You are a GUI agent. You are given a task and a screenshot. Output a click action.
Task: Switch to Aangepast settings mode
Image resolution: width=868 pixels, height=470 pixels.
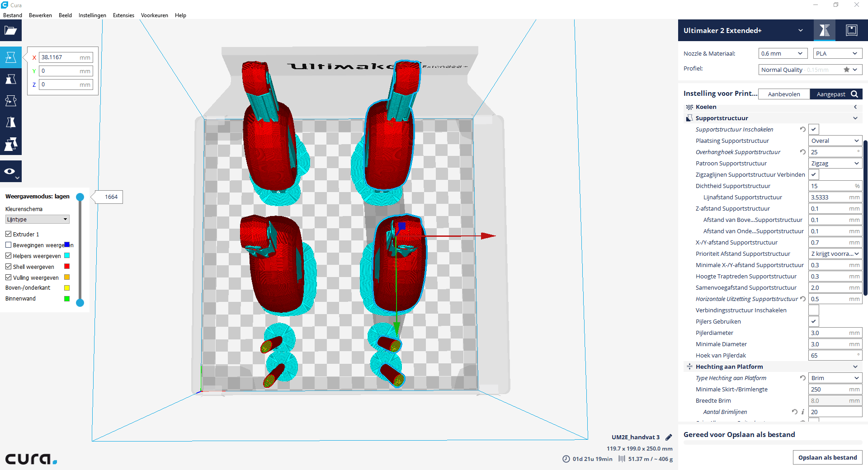tap(831, 94)
